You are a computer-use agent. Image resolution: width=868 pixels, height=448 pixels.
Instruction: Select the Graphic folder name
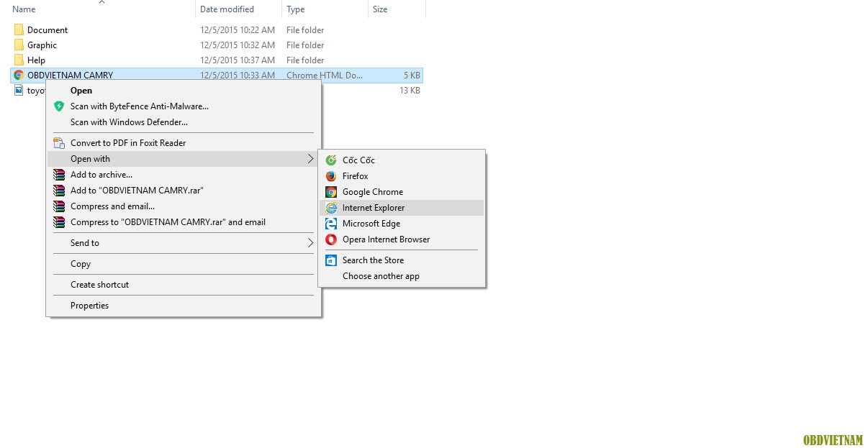pos(42,45)
